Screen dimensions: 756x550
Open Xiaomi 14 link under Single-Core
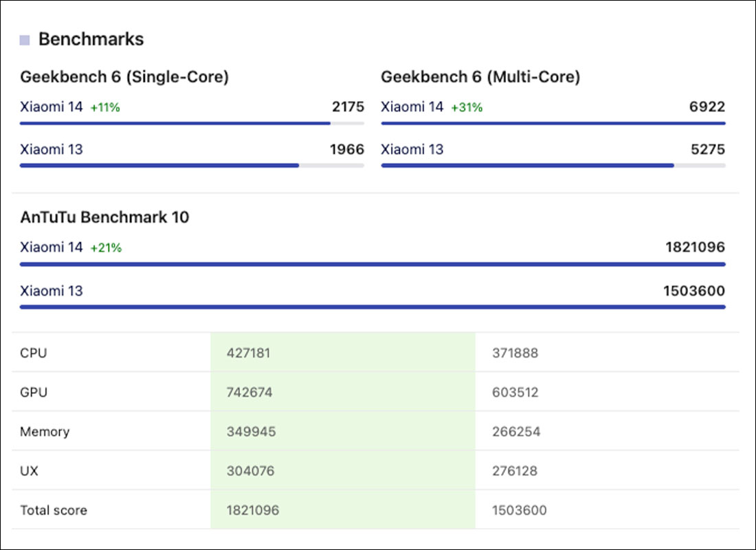[52, 107]
